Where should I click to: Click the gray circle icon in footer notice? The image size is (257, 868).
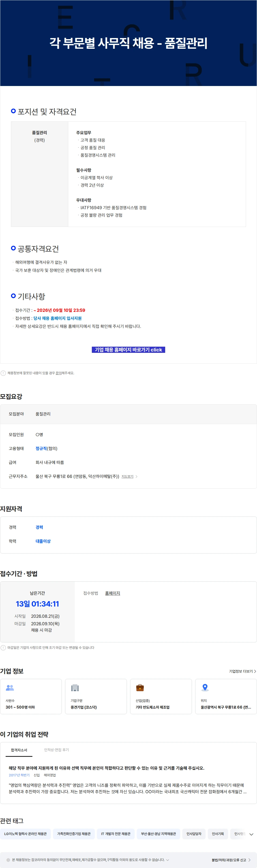pos(8,860)
